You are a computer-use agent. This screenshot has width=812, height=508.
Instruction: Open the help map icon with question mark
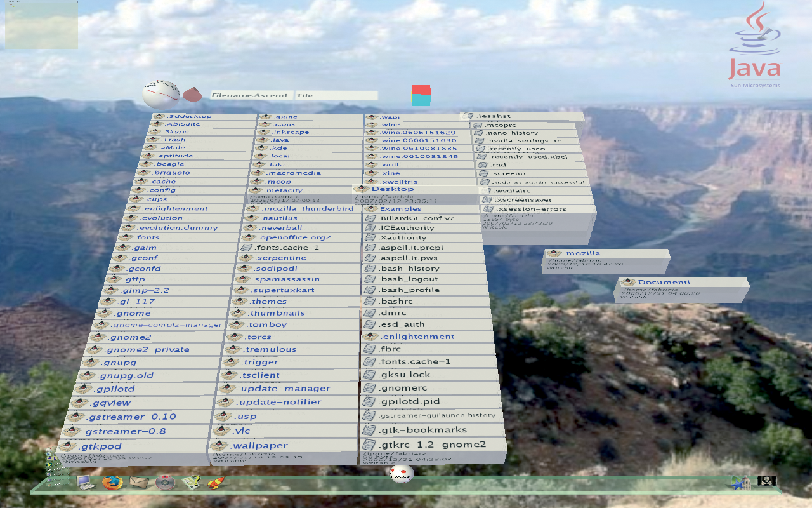click(191, 483)
